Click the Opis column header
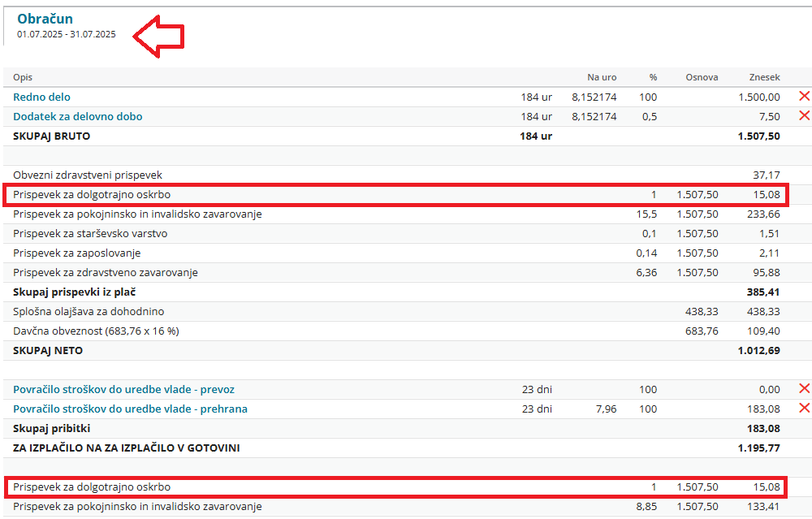This screenshot has width=812, height=519. [x=23, y=77]
